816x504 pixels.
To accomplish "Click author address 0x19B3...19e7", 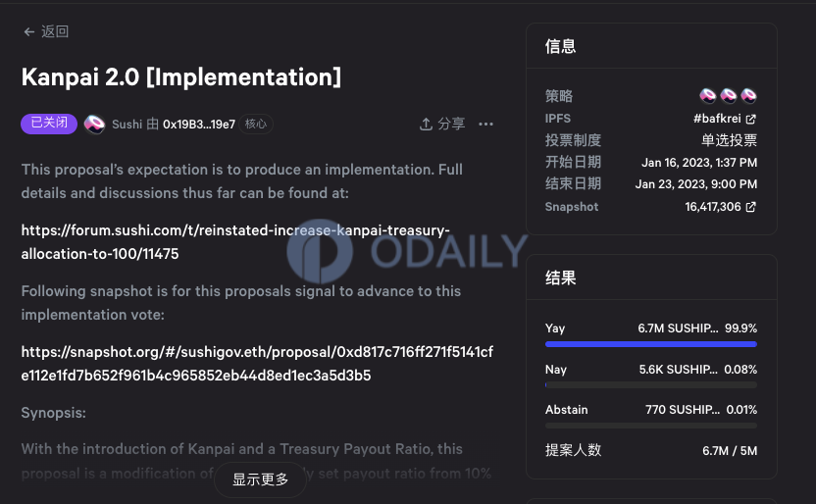I will 199,125.
